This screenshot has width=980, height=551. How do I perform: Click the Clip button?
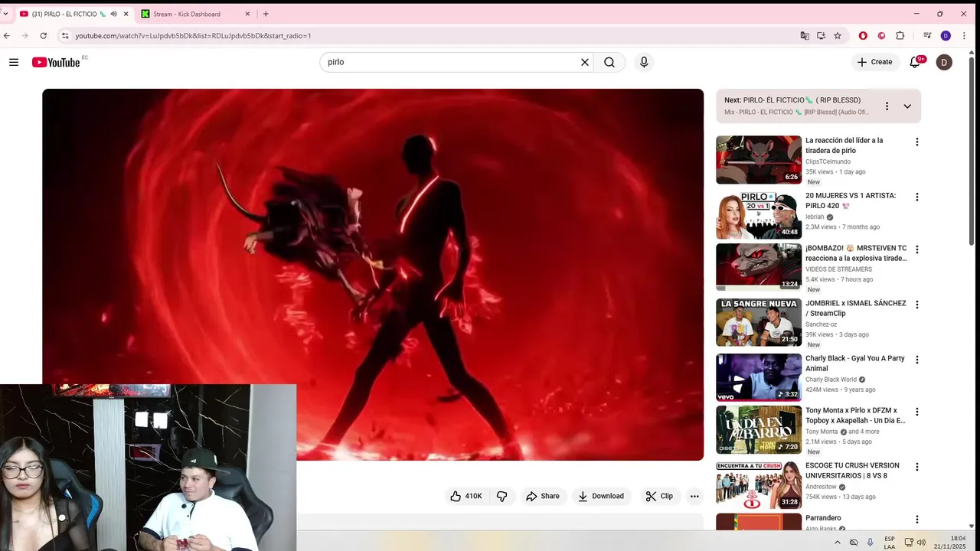[659, 496]
